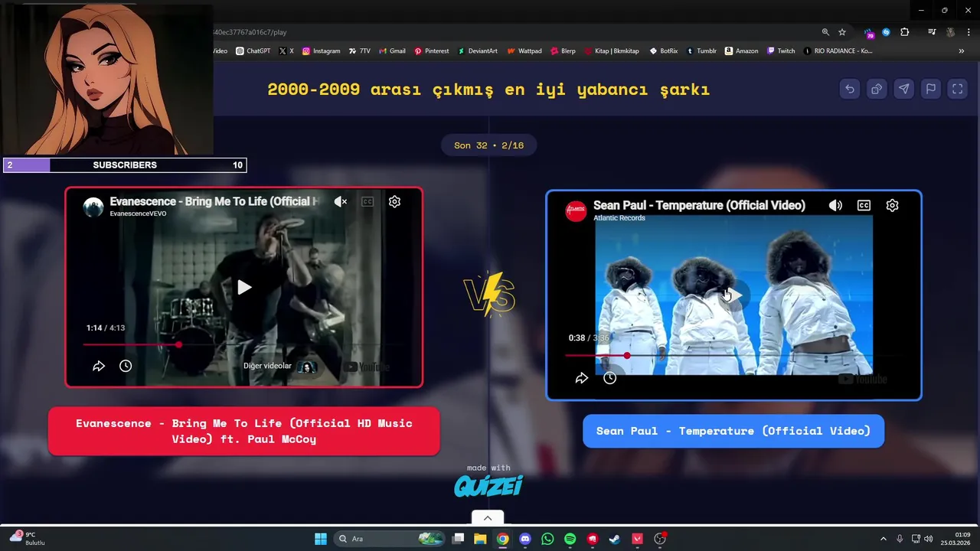Enter fullscreen with the expand icon

(957, 89)
